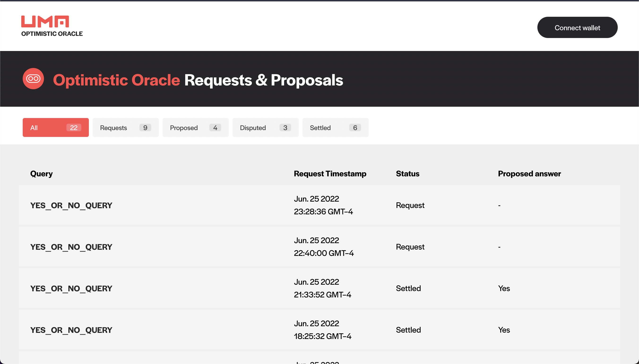
Task: Click the red Optimistic Oracle round icon
Action: [33, 79]
